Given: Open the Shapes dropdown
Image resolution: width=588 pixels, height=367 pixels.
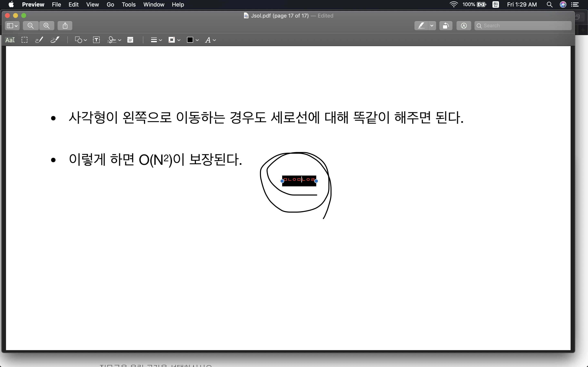Looking at the screenshot, I should pyautogui.click(x=81, y=40).
